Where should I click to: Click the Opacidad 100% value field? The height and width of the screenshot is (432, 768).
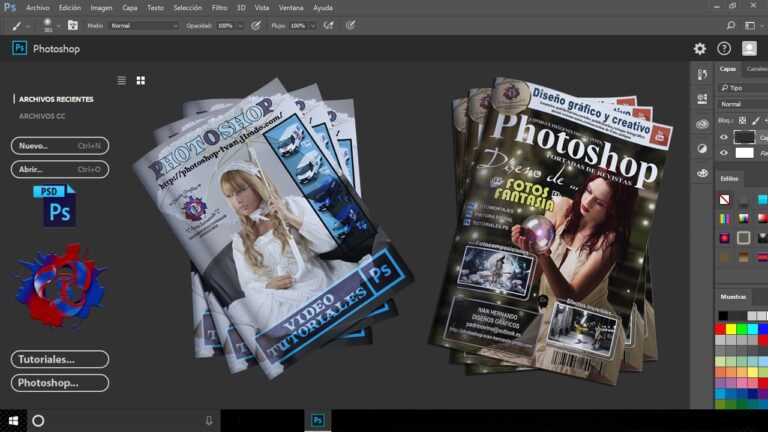226,25
